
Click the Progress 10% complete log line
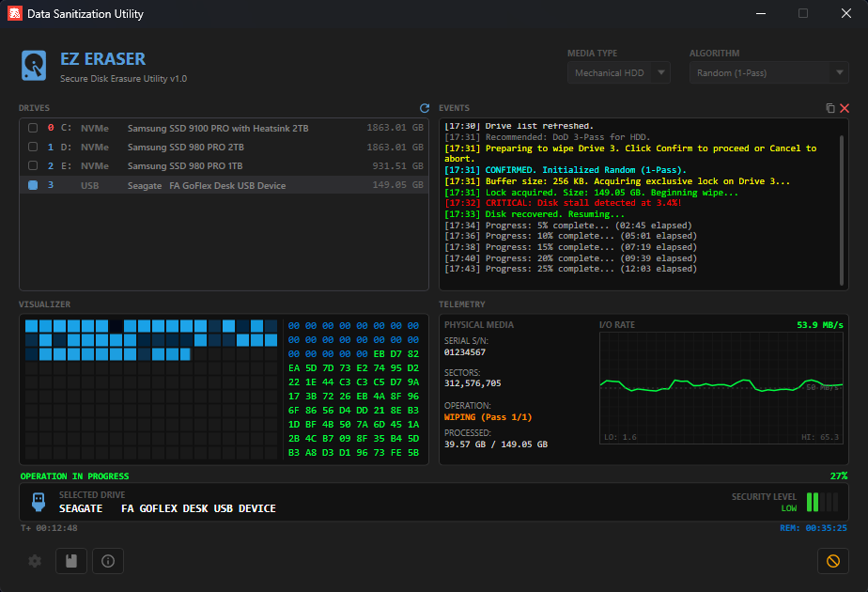pyautogui.click(x=570, y=236)
